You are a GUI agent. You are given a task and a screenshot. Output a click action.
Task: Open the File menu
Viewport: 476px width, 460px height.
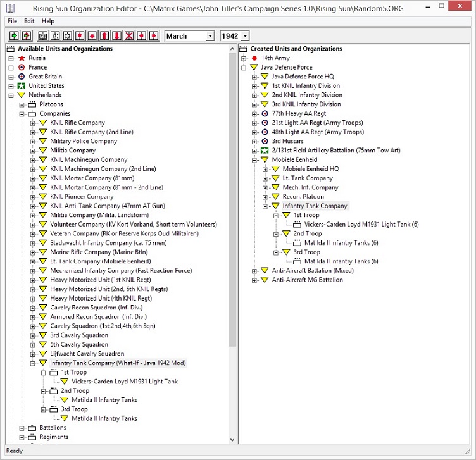12,21
